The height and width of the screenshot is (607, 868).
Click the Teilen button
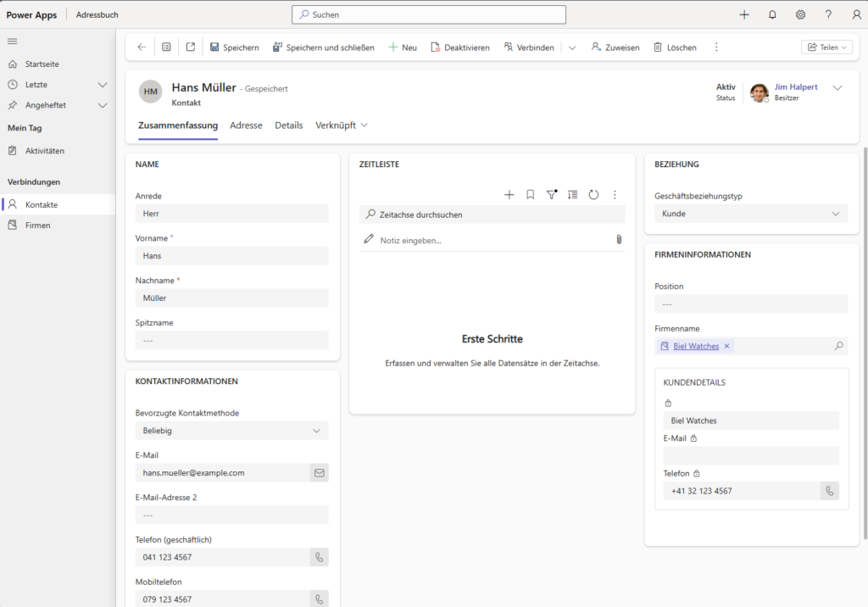[x=826, y=47]
